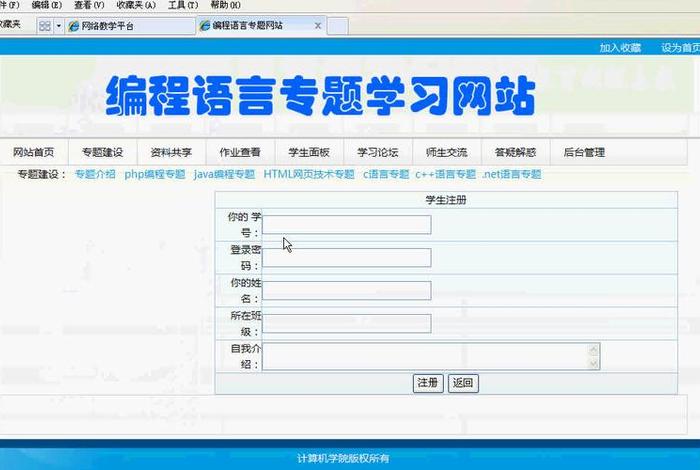
Task: Select 学习论坛 in the navigation bar
Action: (377, 153)
